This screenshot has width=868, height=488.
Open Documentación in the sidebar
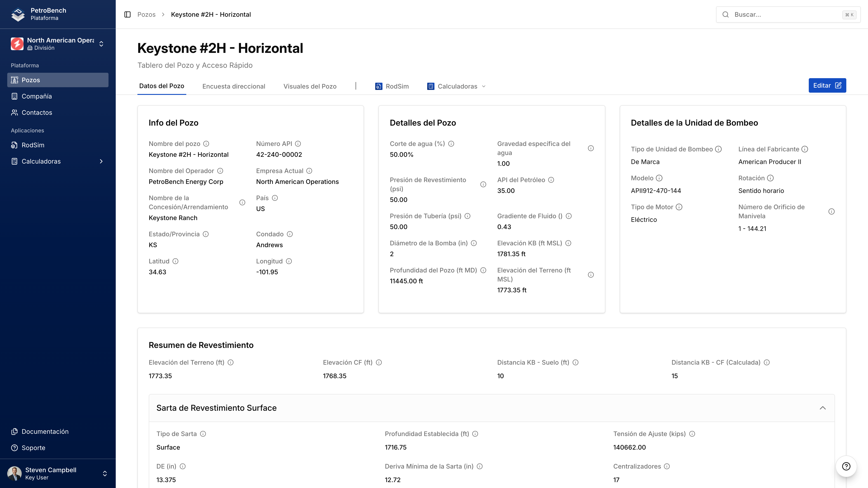pyautogui.click(x=45, y=432)
